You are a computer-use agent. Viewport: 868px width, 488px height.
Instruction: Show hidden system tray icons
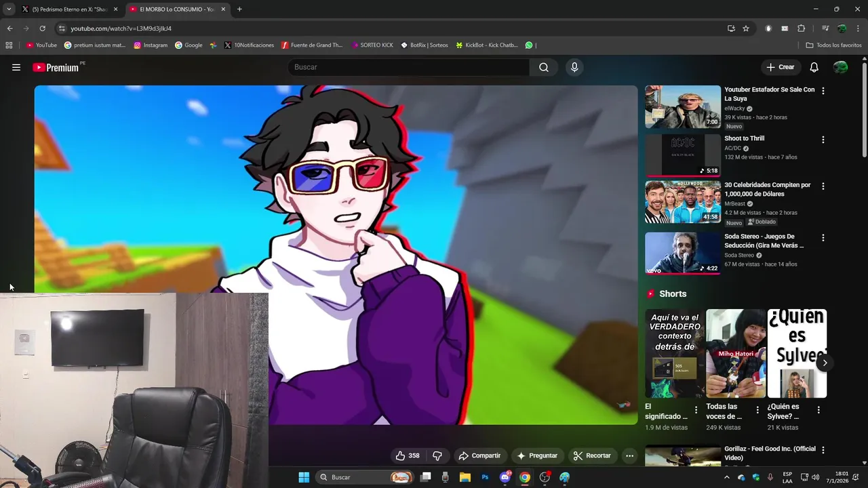click(x=727, y=477)
